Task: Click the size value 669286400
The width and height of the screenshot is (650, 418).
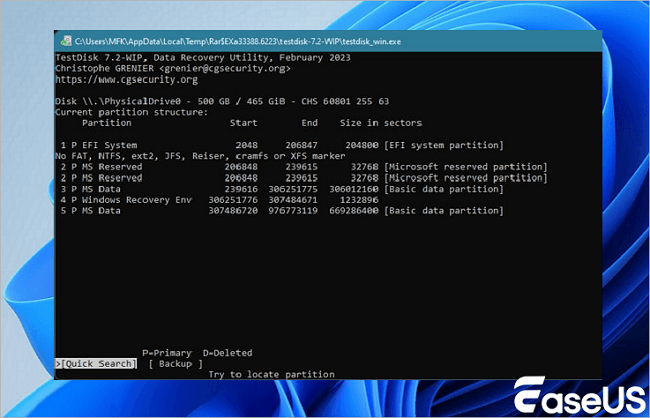Action: coord(354,211)
